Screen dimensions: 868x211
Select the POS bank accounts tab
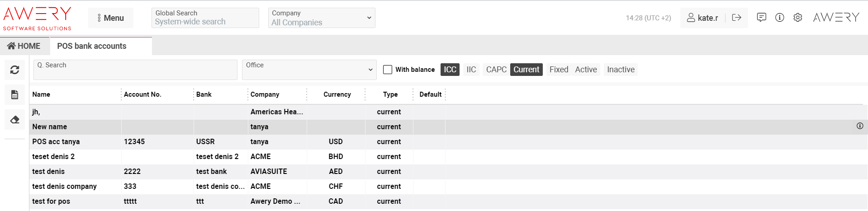coord(92,46)
